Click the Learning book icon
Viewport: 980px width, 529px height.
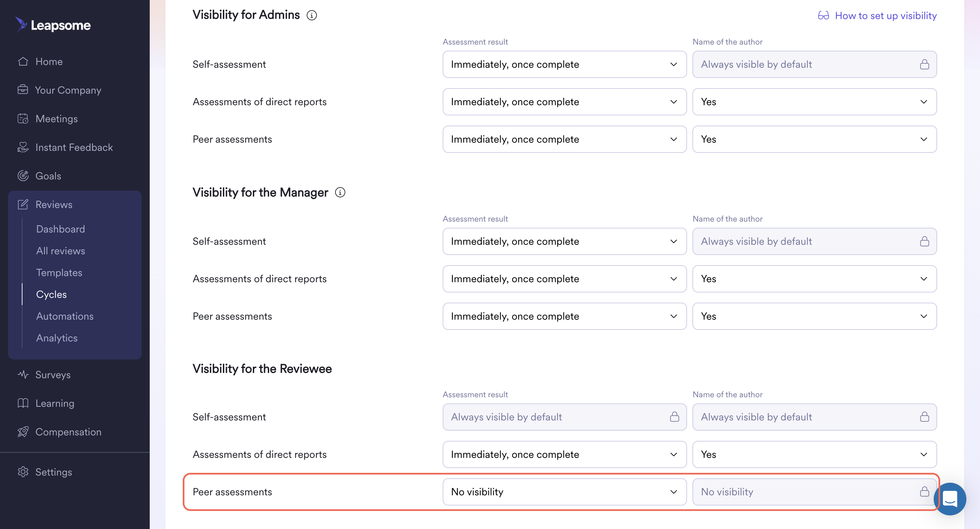click(x=23, y=403)
